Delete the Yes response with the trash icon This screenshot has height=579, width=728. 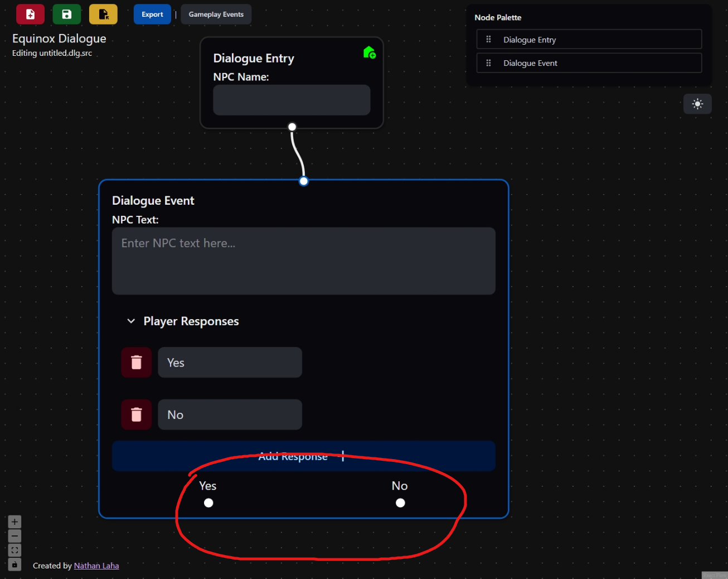136,362
